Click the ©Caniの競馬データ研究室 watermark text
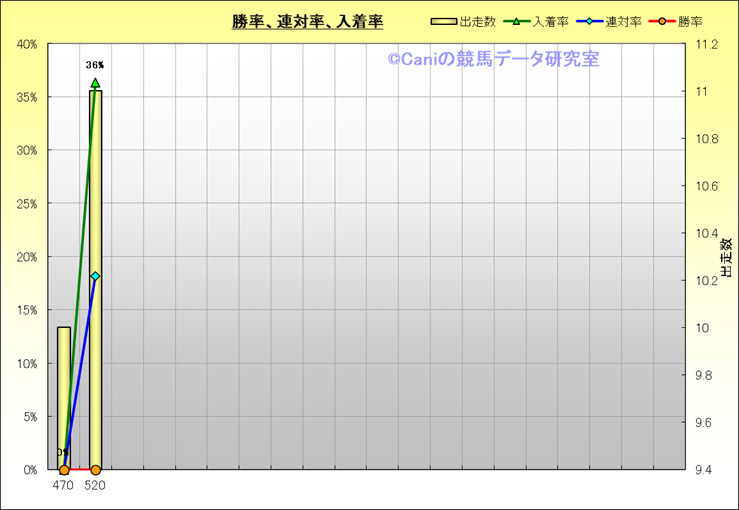The height and width of the screenshot is (510, 739). [493, 60]
